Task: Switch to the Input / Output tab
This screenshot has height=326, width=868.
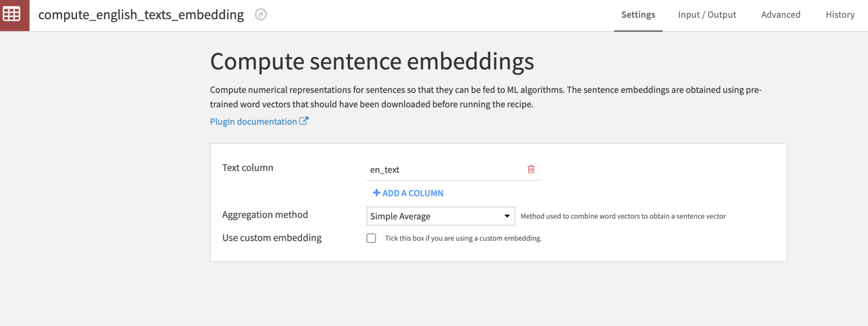Action: tap(707, 14)
